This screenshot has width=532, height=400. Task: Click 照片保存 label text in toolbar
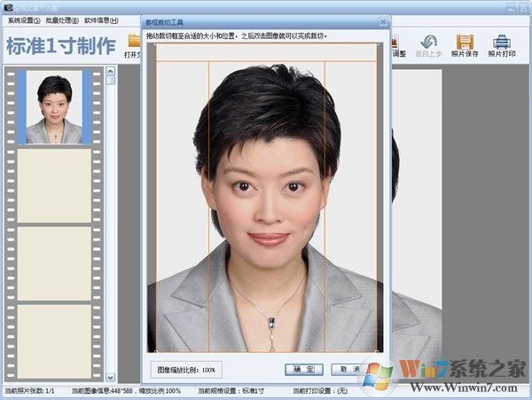(465, 54)
